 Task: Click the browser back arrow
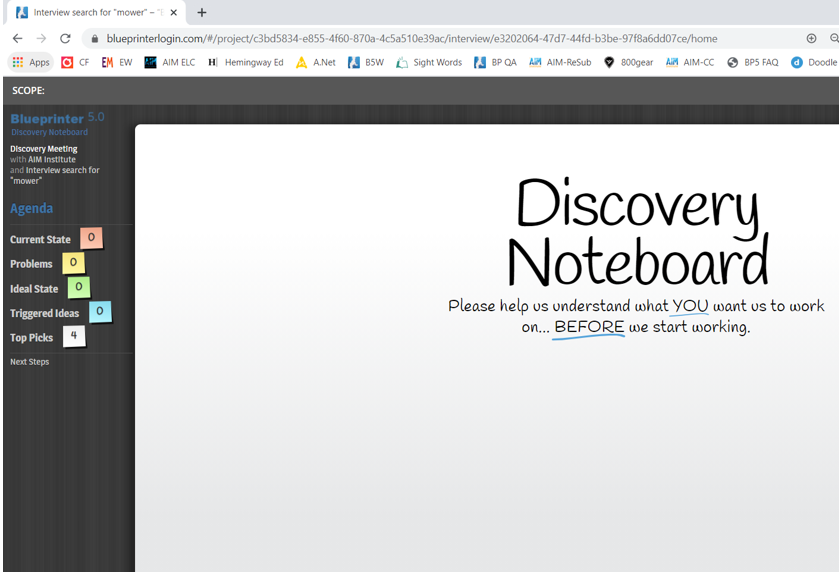(x=18, y=39)
